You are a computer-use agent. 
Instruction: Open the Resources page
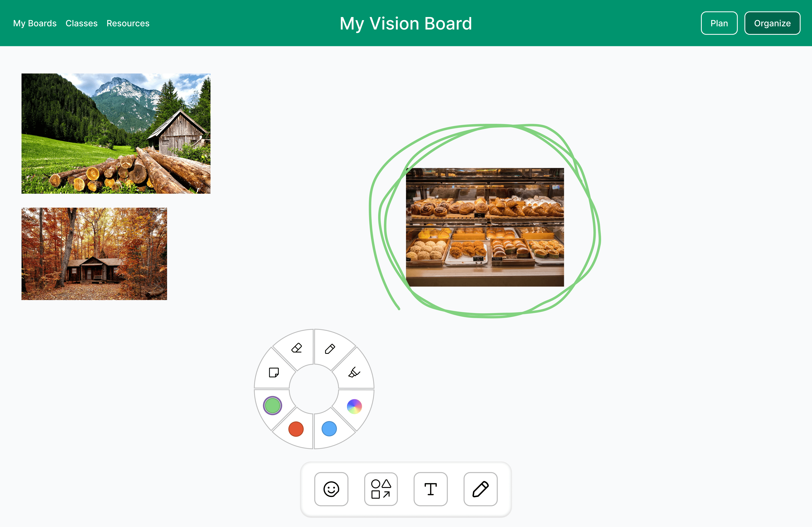point(128,23)
